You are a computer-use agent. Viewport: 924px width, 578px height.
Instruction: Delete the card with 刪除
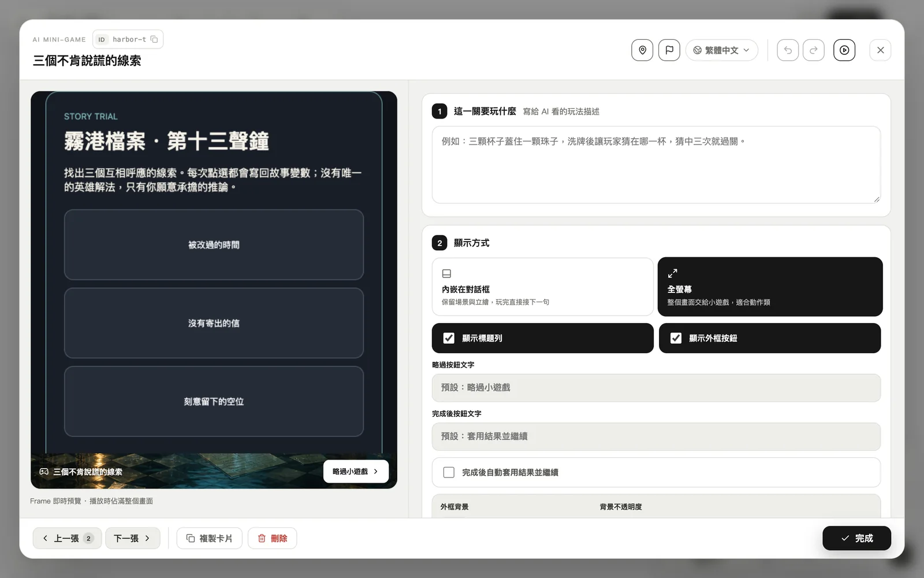click(272, 538)
